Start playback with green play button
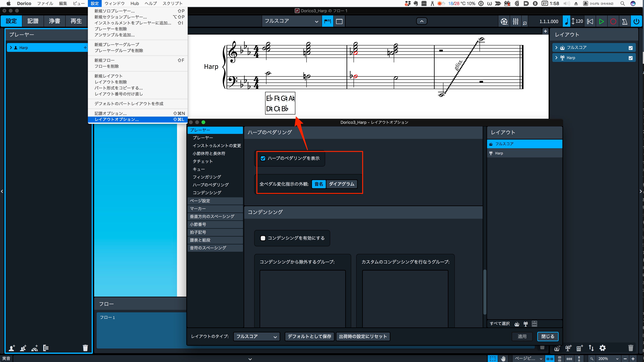Viewport: 644px width, 362px height. [601, 22]
